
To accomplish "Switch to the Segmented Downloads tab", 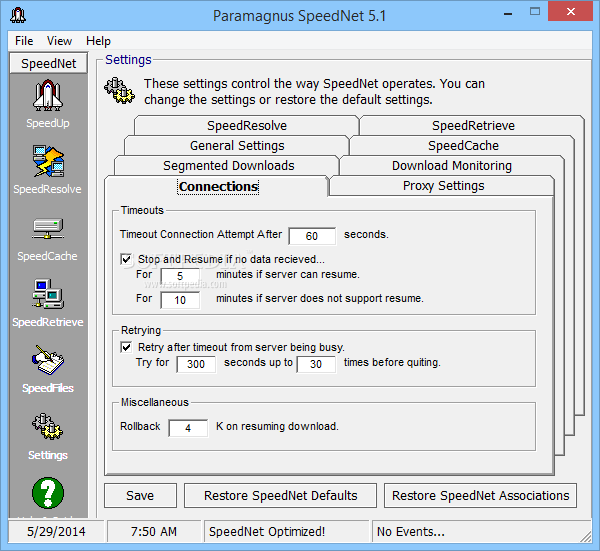I will (x=228, y=165).
